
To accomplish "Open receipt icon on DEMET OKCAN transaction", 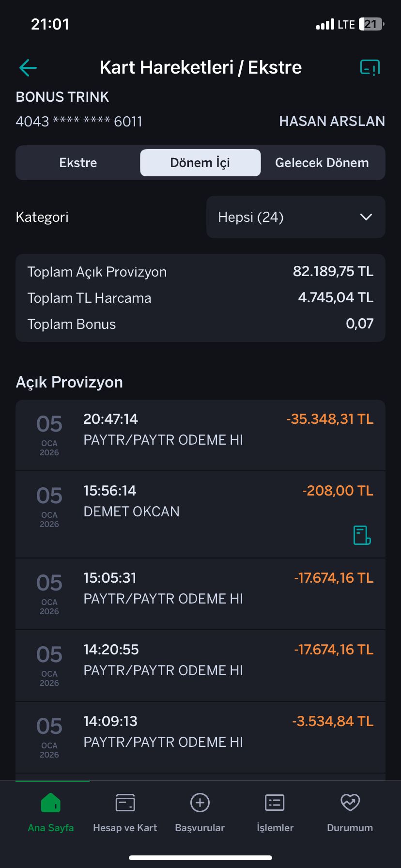I will click(362, 535).
